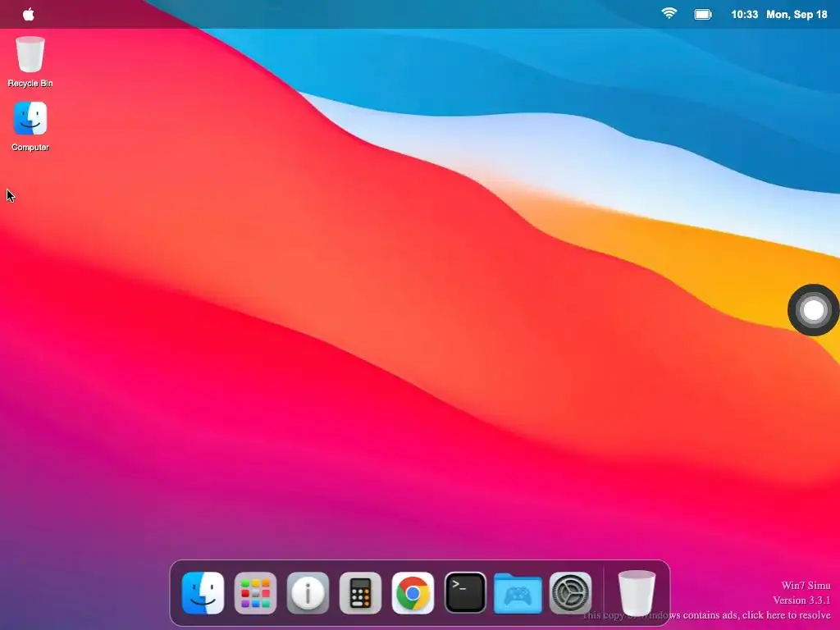Tap the floating assistive touch button
The height and width of the screenshot is (630, 840).
tap(813, 310)
